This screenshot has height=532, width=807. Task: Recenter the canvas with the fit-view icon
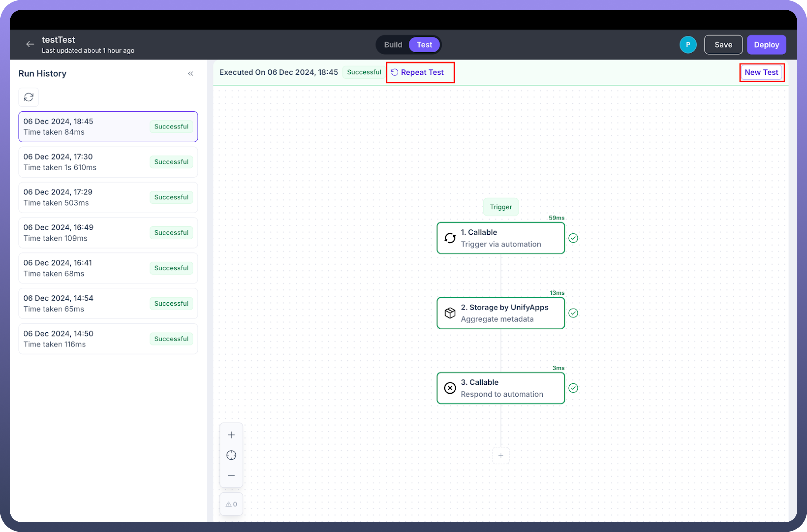pos(231,455)
